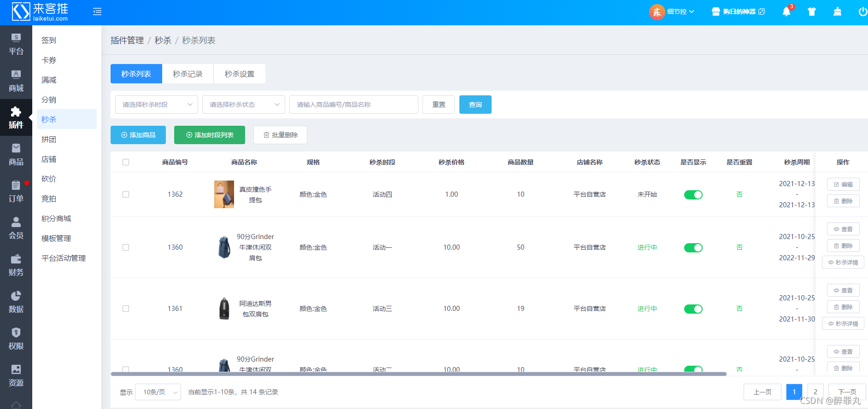This screenshot has width=868, height=409.
Task: Check the row for product 1362
Action: pyautogui.click(x=126, y=194)
